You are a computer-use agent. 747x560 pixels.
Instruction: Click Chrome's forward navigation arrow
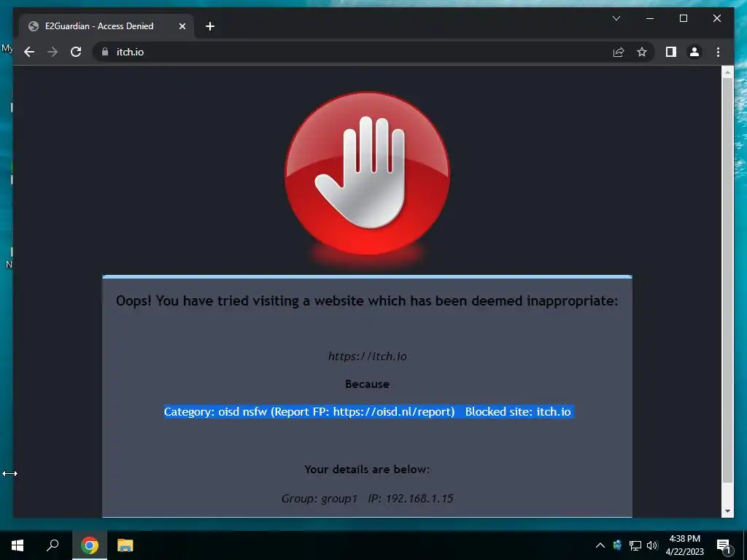(53, 52)
